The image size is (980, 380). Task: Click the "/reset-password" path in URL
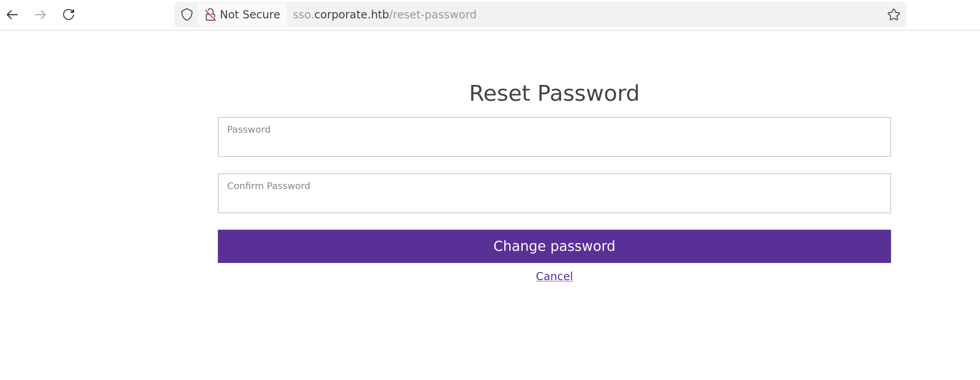click(x=433, y=15)
